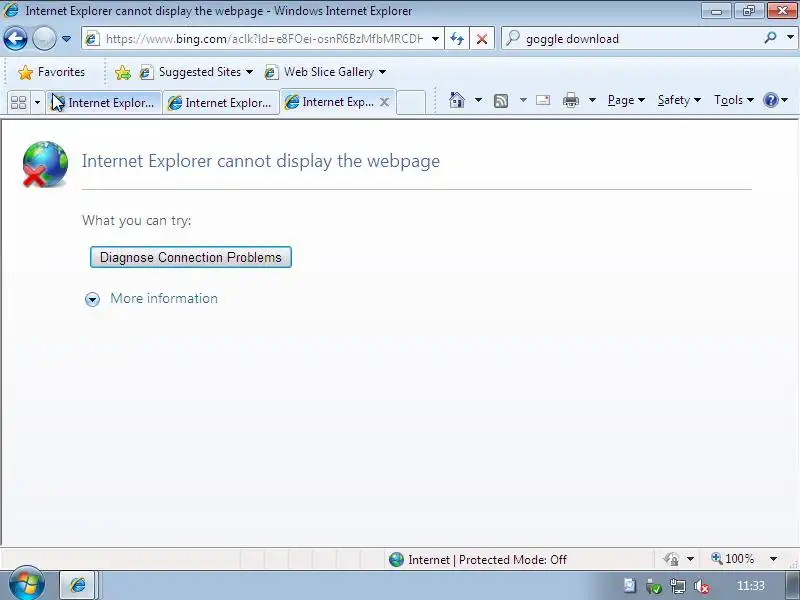This screenshot has width=800, height=600.
Task: Switch to the second Internet Explorer tab
Action: [220, 103]
